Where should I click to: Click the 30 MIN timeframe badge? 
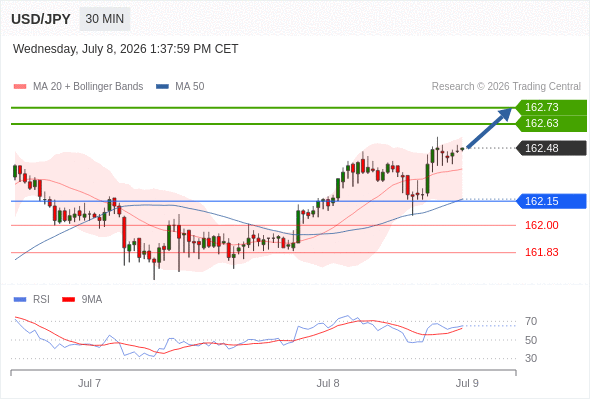click(x=105, y=19)
